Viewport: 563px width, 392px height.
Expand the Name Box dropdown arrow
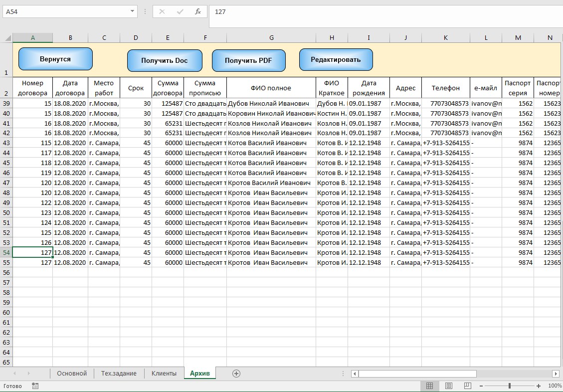click(x=132, y=11)
